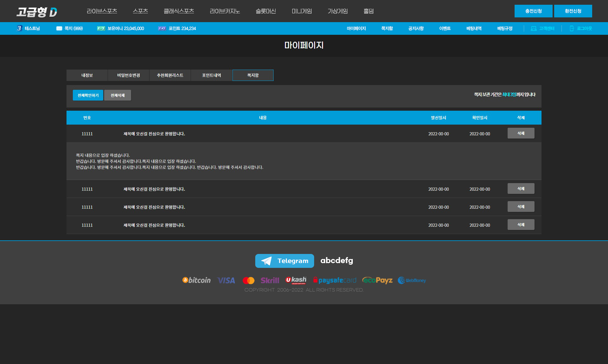Click the 충전신청 button
This screenshot has width=608, height=364.
[534, 11]
